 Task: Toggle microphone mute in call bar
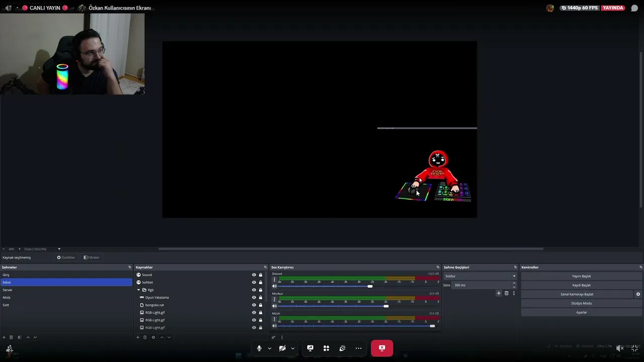pos(259,348)
